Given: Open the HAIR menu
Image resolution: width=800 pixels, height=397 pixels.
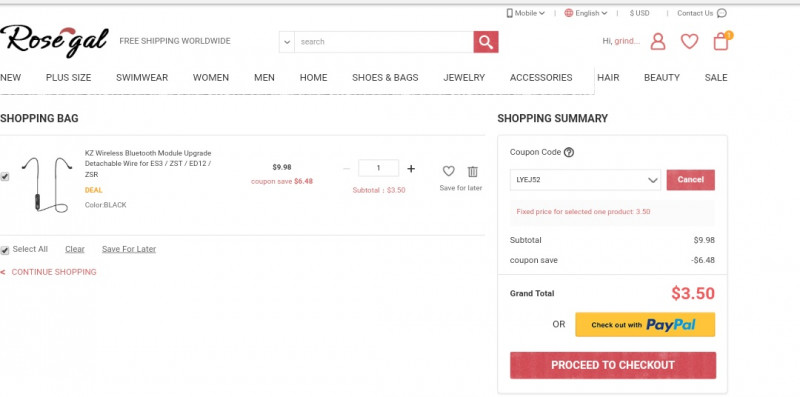Looking at the screenshot, I should tap(608, 78).
